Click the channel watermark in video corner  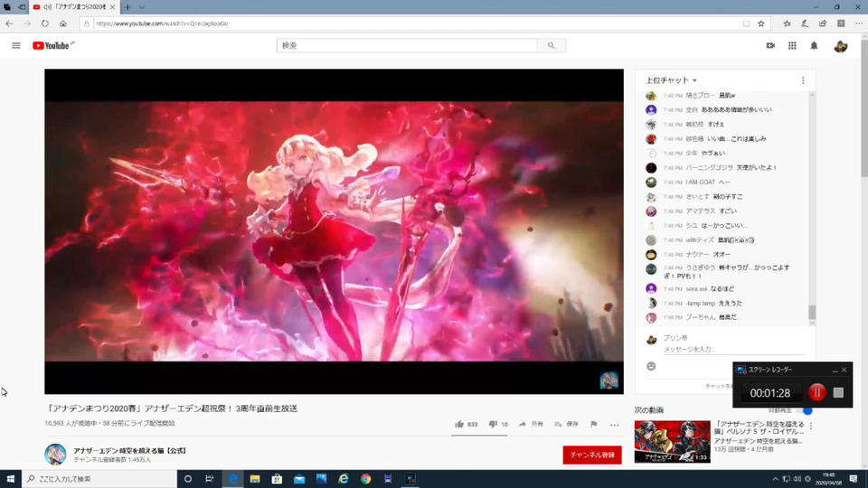[609, 380]
